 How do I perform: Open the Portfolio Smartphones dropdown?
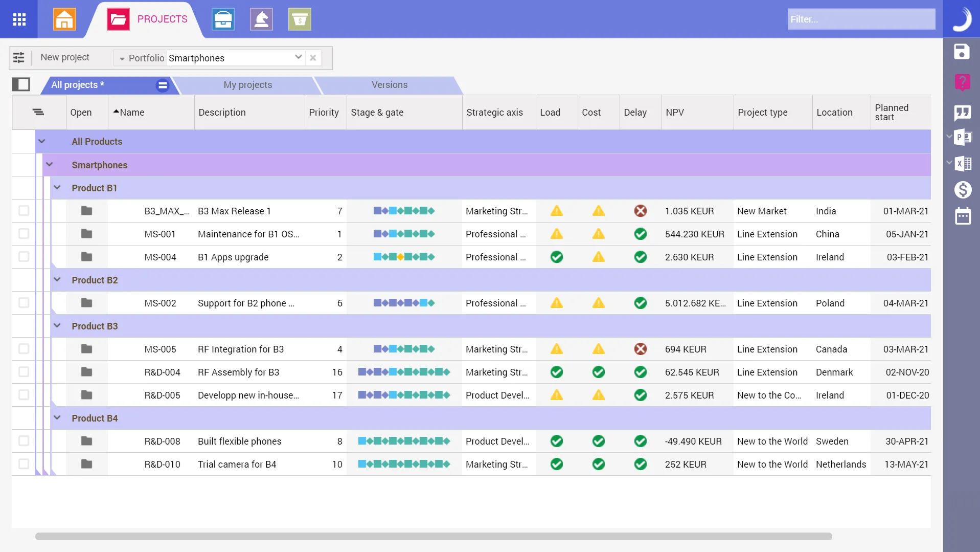click(298, 57)
